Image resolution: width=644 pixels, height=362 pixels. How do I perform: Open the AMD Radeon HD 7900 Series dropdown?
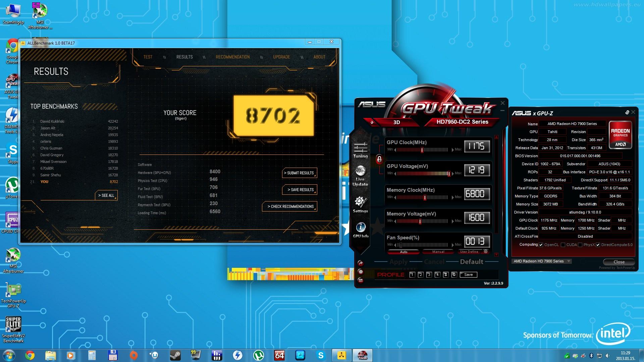[x=542, y=261]
